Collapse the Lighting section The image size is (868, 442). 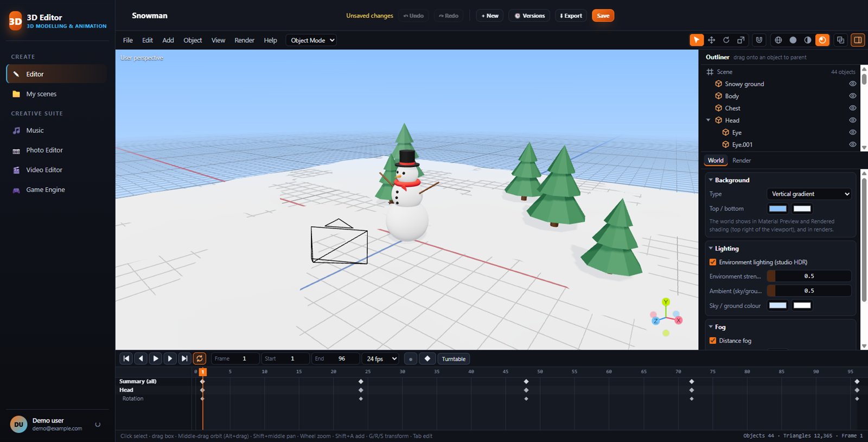711,248
